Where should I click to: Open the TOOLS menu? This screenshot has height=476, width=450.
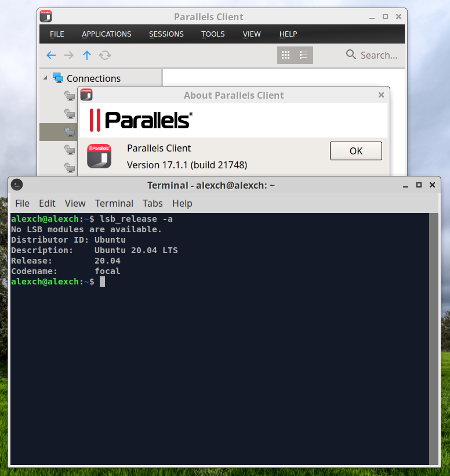point(213,34)
